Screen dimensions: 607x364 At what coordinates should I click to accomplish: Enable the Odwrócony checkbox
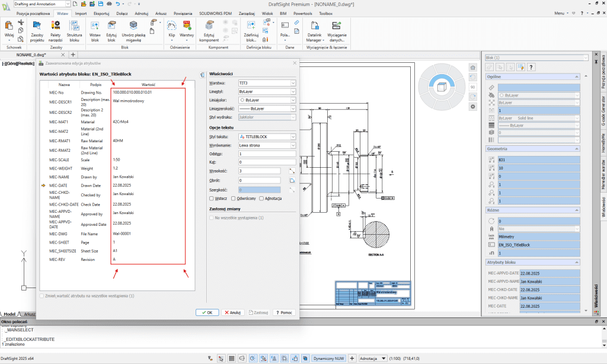[233, 198]
